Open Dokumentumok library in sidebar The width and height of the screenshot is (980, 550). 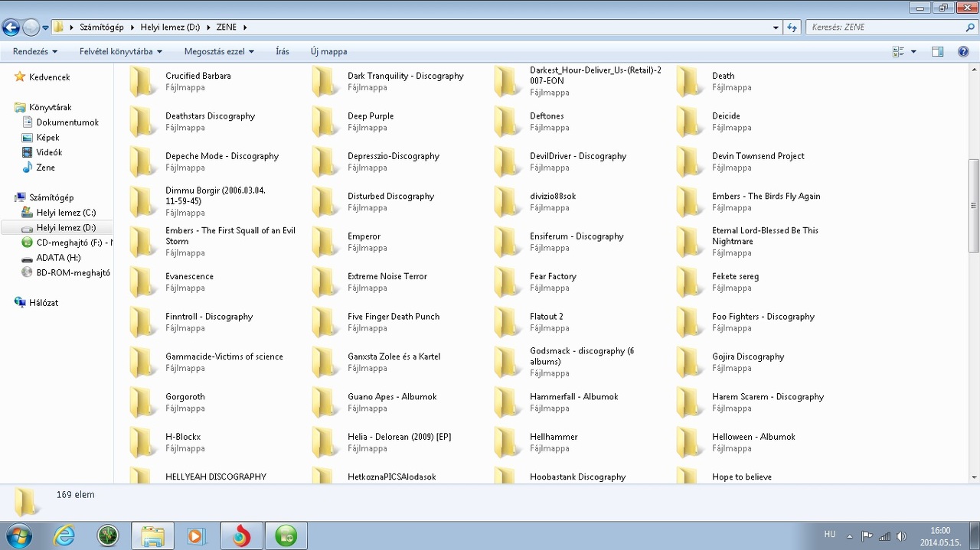67,122
